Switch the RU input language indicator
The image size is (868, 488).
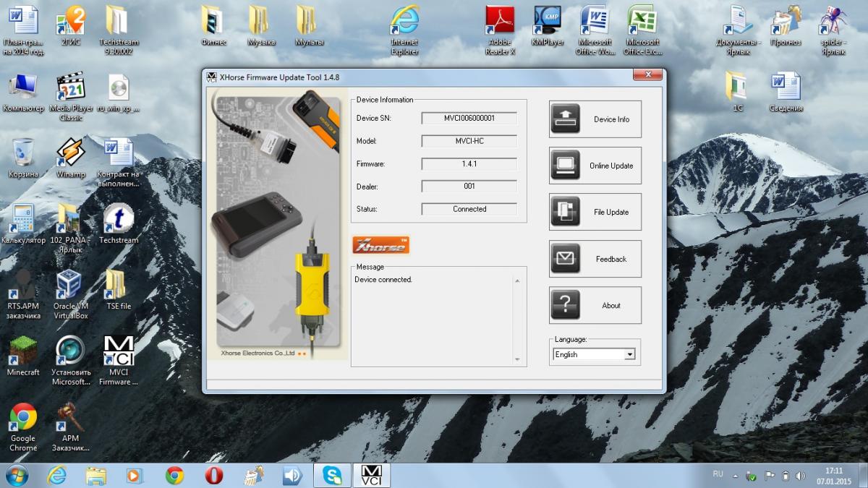(x=718, y=474)
